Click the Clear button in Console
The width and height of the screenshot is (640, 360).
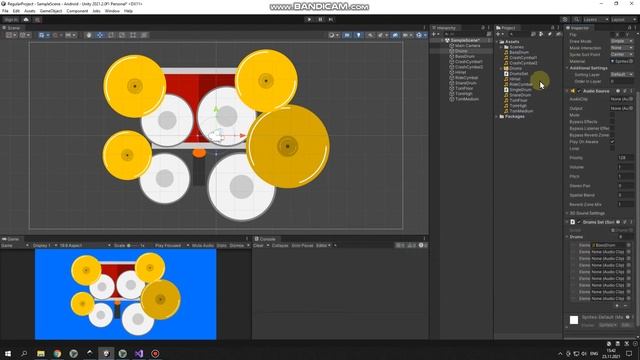click(258, 245)
